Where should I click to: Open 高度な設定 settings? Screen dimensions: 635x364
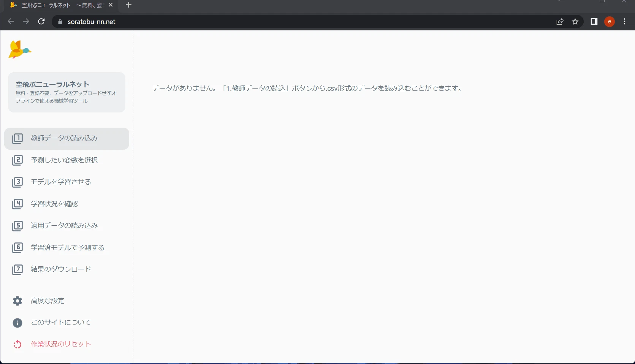pyautogui.click(x=67, y=301)
